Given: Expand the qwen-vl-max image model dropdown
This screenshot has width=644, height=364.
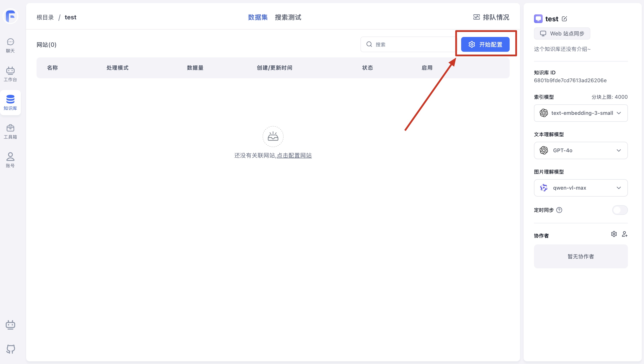Looking at the screenshot, I should pyautogui.click(x=581, y=188).
